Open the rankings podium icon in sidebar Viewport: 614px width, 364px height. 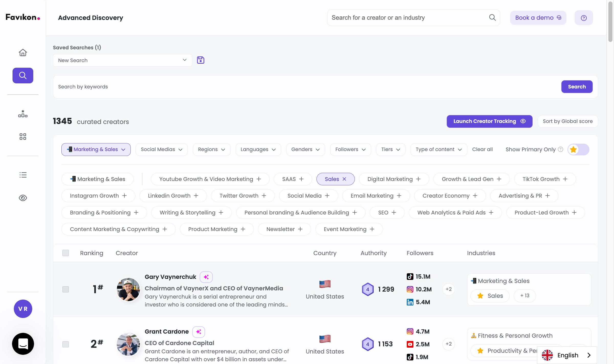coord(23,114)
